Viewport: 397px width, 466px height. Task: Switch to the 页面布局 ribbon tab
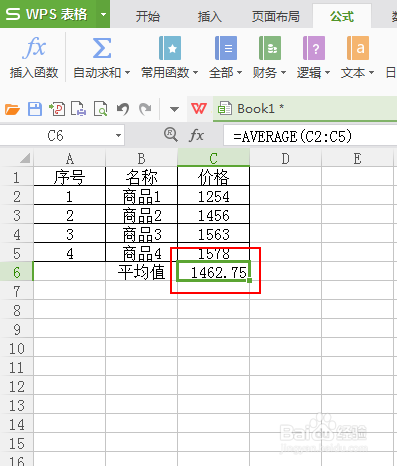275,16
